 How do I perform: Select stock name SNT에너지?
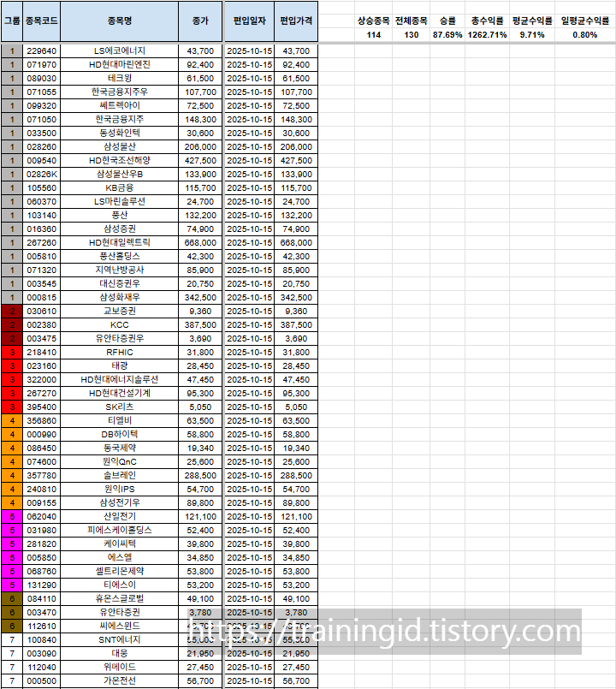[120, 639]
